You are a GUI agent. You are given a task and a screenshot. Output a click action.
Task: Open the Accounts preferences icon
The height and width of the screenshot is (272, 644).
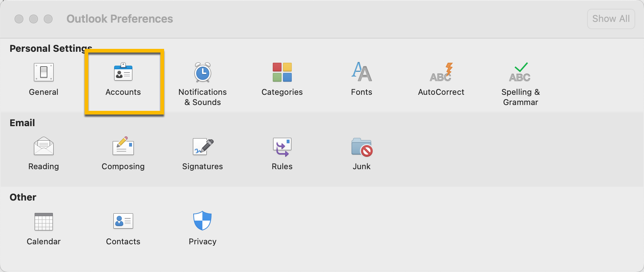click(123, 72)
